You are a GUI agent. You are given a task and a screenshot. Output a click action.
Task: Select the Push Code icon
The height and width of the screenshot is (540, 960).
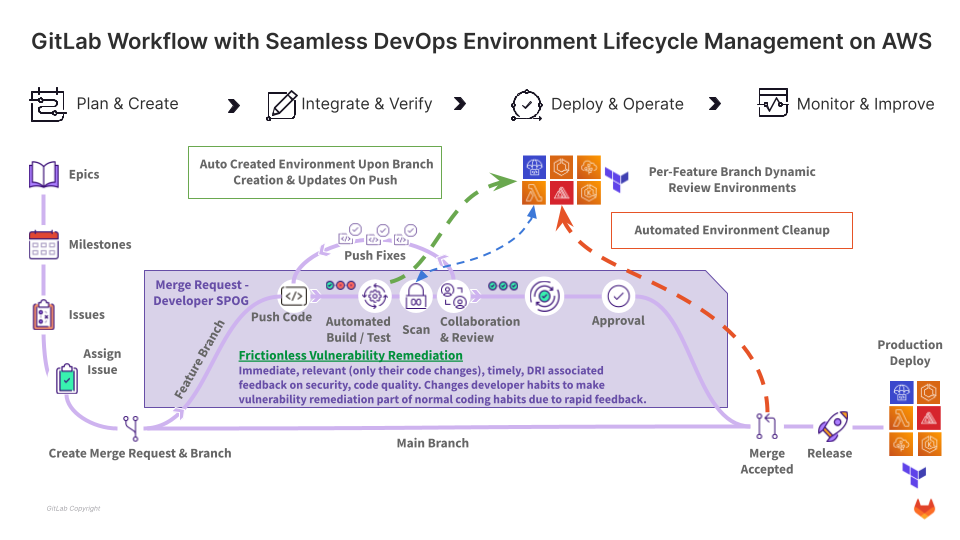coord(294,296)
